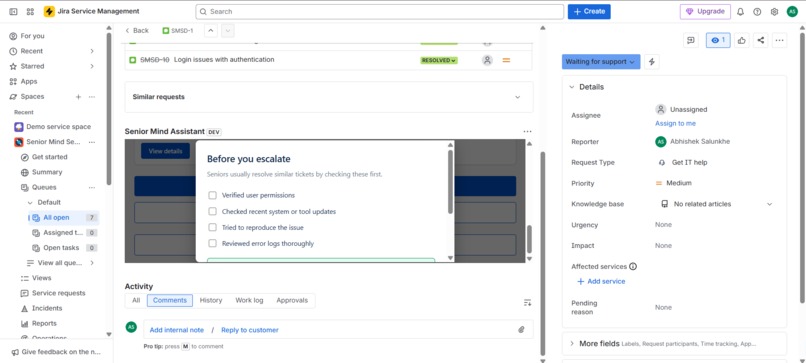
Task: Open Reports in the sidebar
Action: (44, 323)
